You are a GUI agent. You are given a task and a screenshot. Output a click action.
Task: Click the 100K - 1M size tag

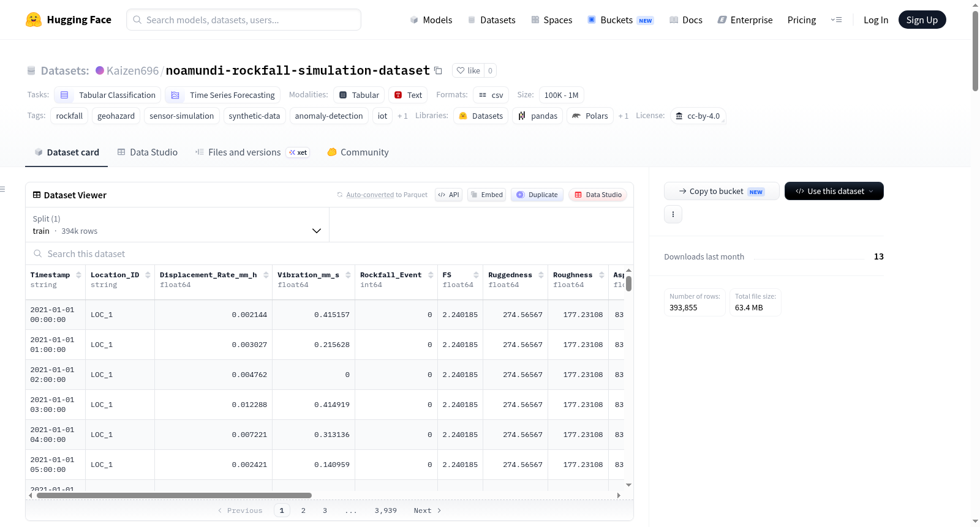pyautogui.click(x=562, y=95)
